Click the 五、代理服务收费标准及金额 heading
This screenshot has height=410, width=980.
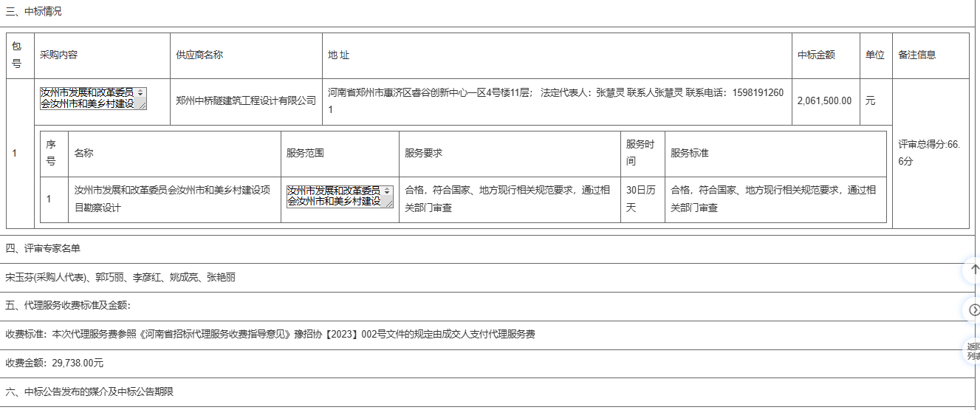[68, 305]
